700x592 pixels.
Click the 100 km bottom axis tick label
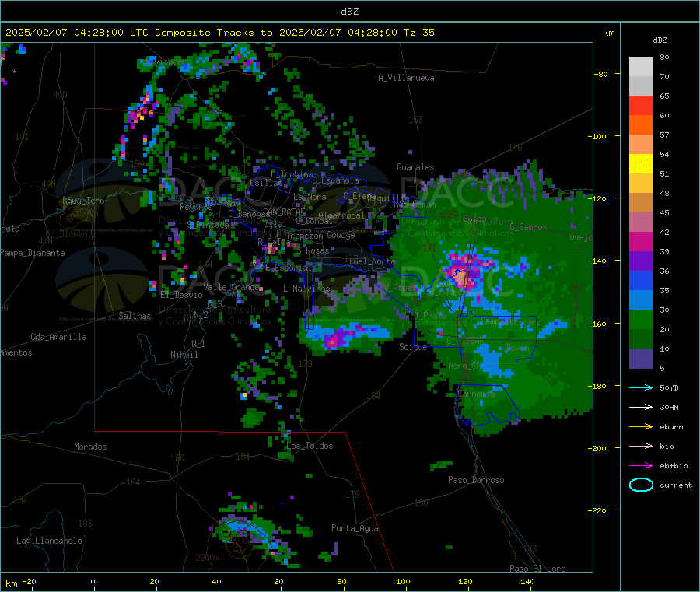click(x=403, y=581)
